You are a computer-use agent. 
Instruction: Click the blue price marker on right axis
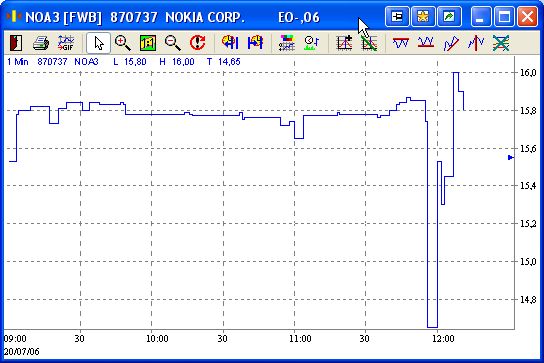(510, 158)
